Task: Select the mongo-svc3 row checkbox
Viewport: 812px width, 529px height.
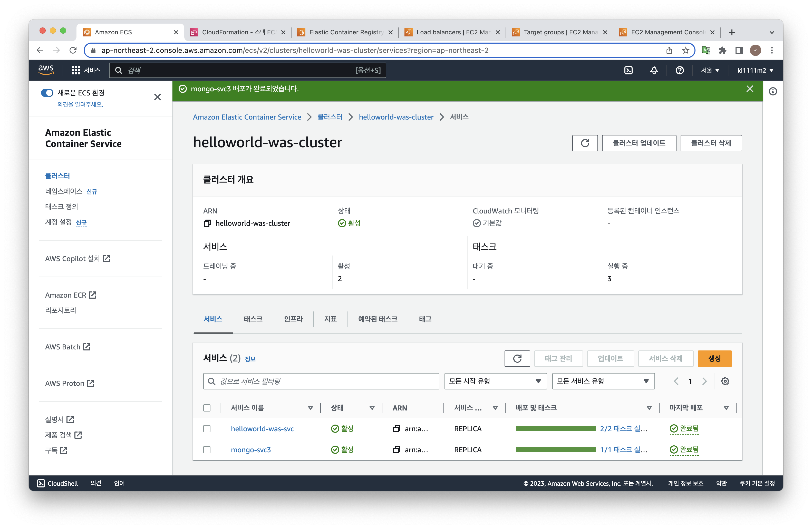Action: click(207, 449)
